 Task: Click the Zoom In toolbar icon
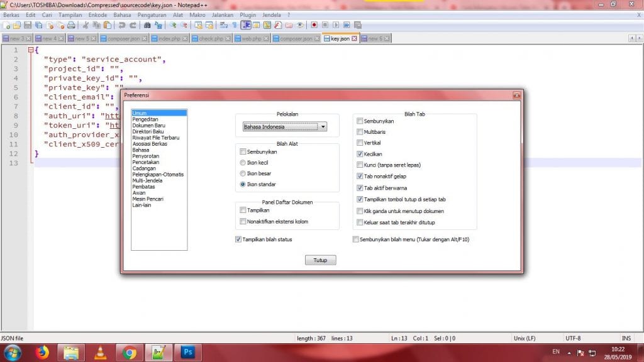tap(174, 25)
